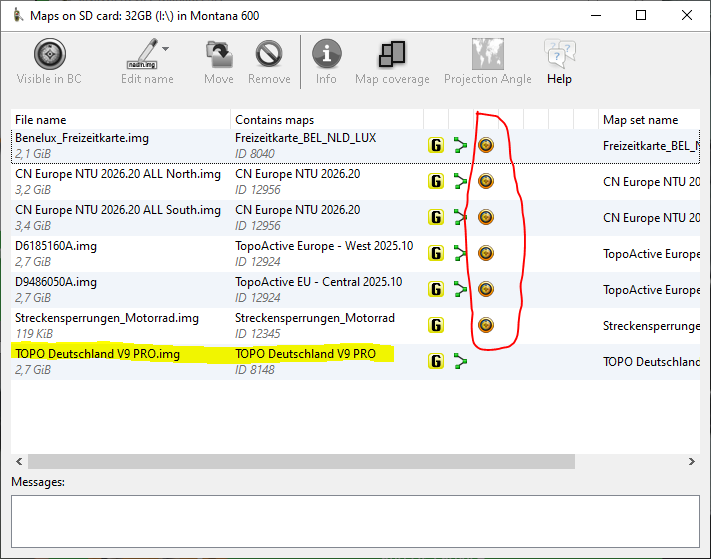Click the horizontal scrollbar thumb
Screen dimensions: 711x559
(302, 462)
